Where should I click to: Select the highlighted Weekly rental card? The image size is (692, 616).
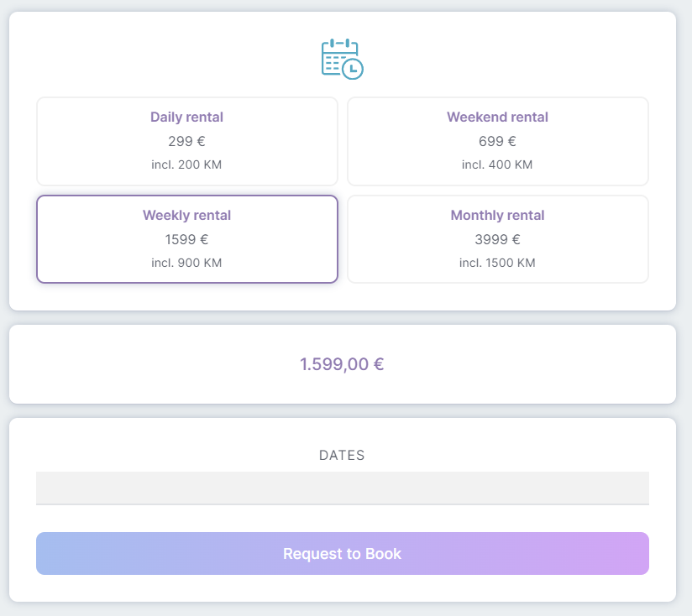point(187,239)
